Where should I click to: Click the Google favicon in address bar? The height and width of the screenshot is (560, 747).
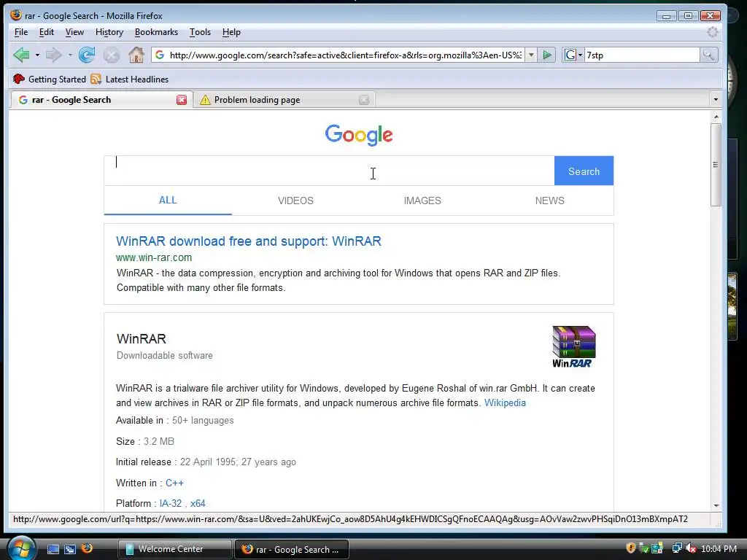160,55
